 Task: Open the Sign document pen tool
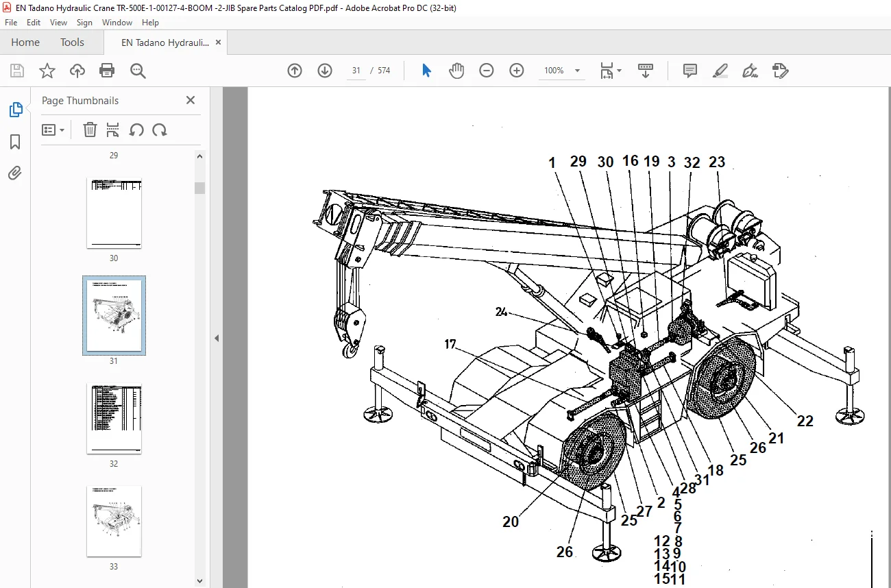pyautogui.click(x=750, y=71)
